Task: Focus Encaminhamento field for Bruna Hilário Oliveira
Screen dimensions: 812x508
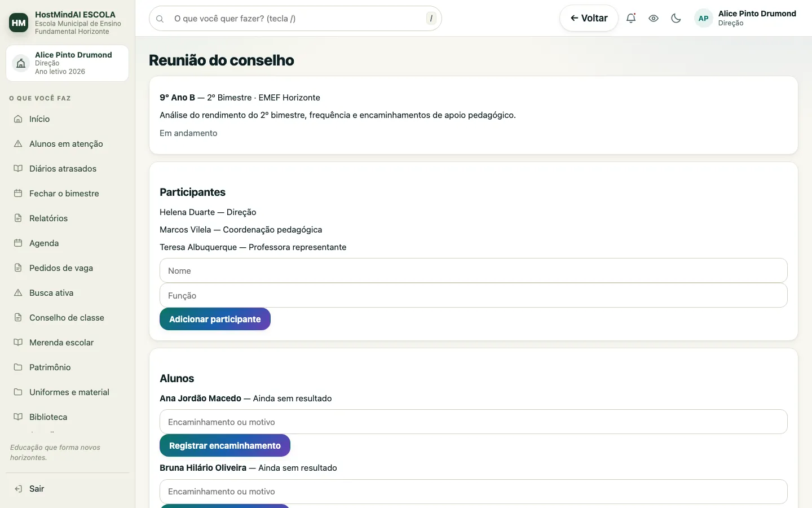Action: 473,492
